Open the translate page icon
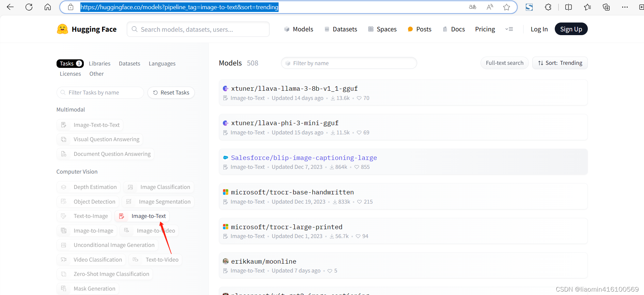 pos(472,7)
